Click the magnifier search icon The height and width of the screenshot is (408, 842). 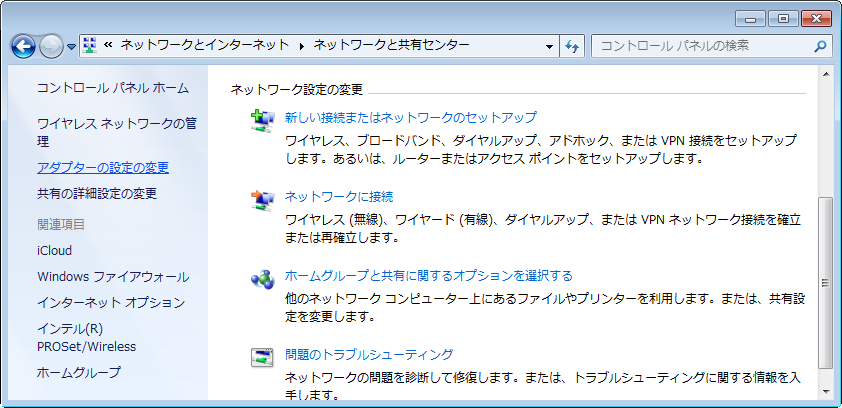pos(819,46)
